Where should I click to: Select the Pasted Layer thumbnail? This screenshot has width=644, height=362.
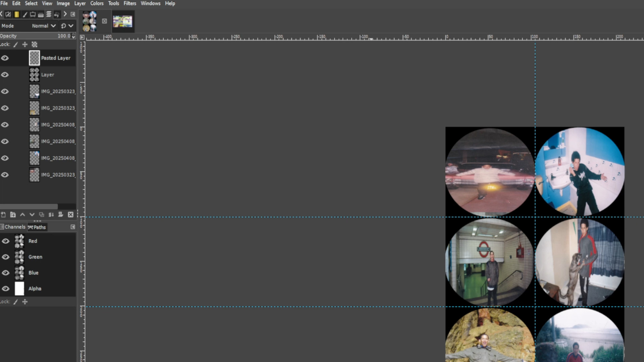coord(34,58)
